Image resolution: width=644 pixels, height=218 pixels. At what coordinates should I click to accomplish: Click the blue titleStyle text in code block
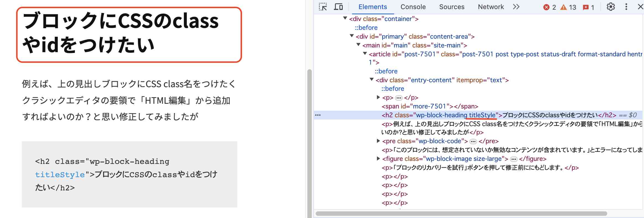[x=60, y=175]
